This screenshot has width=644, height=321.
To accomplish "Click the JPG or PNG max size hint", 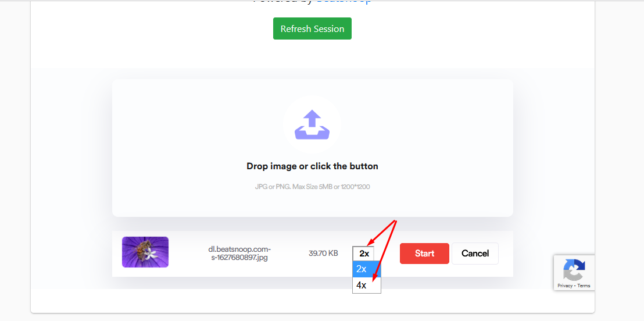I will [x=312, y=187].
